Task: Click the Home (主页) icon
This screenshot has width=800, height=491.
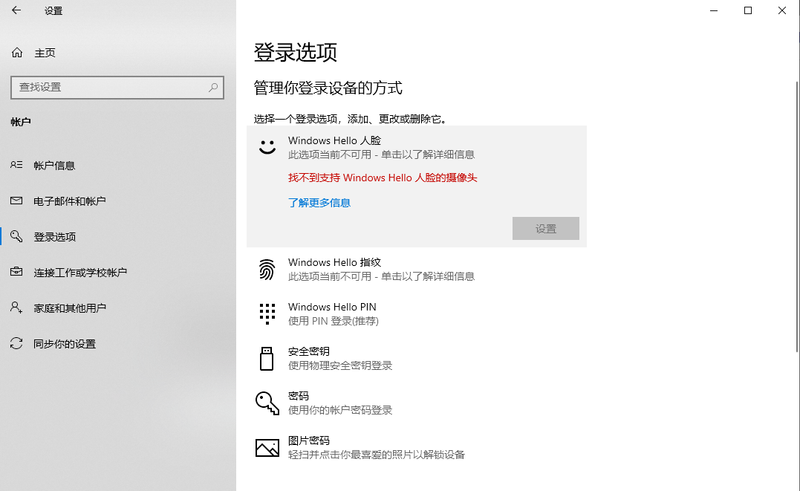Action: point(17,52)
